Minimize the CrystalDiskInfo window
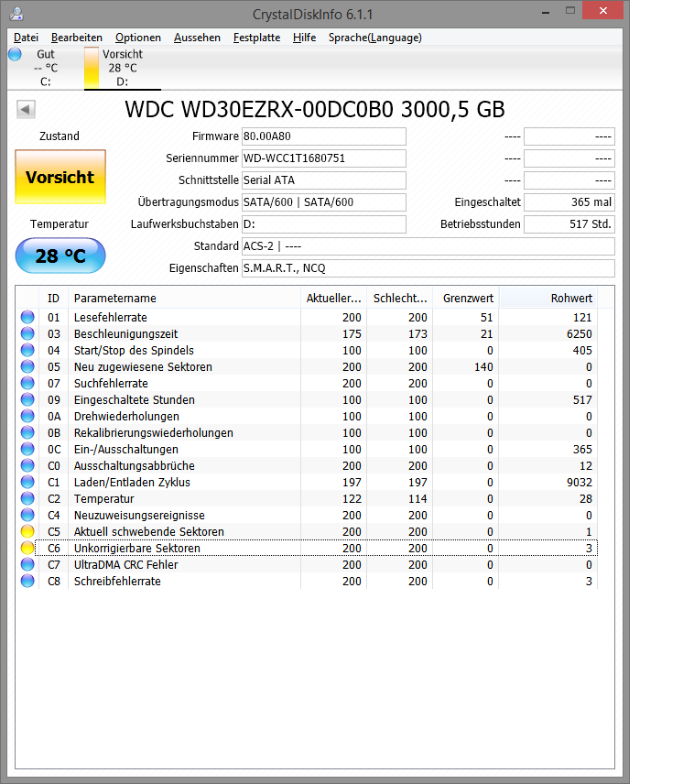Viewport: 694px width, 784px height. tap(546, 11)
